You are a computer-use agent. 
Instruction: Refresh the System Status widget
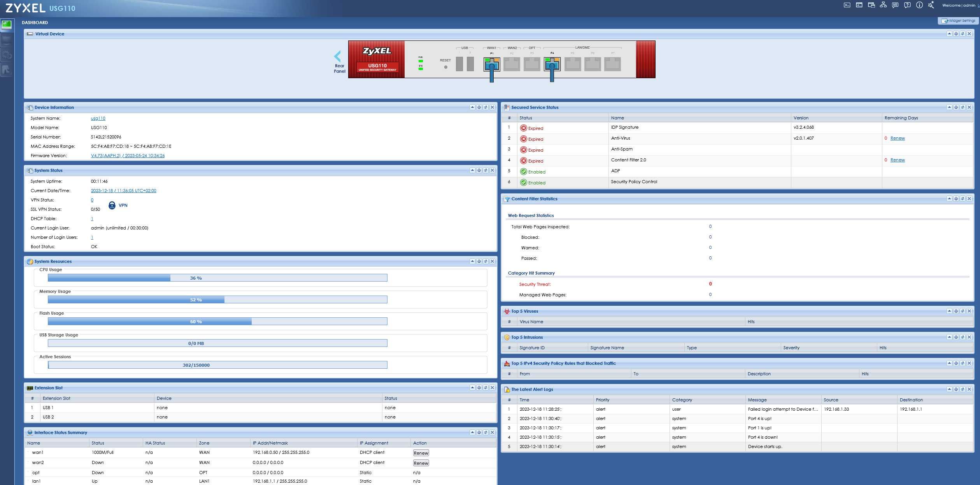pyautogui.click(x=486, y=170)
